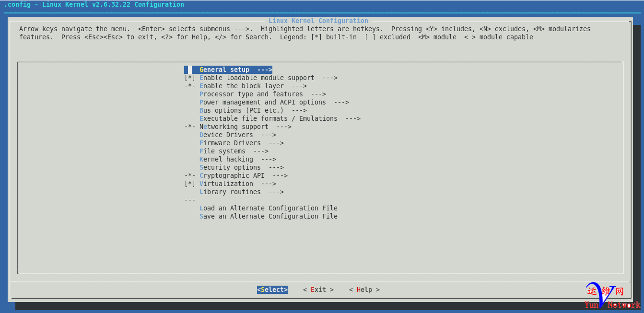Open the File systems submenu
Image resolution: width=644 pixels, height=313 pixels.
click(x=234, y=151)
